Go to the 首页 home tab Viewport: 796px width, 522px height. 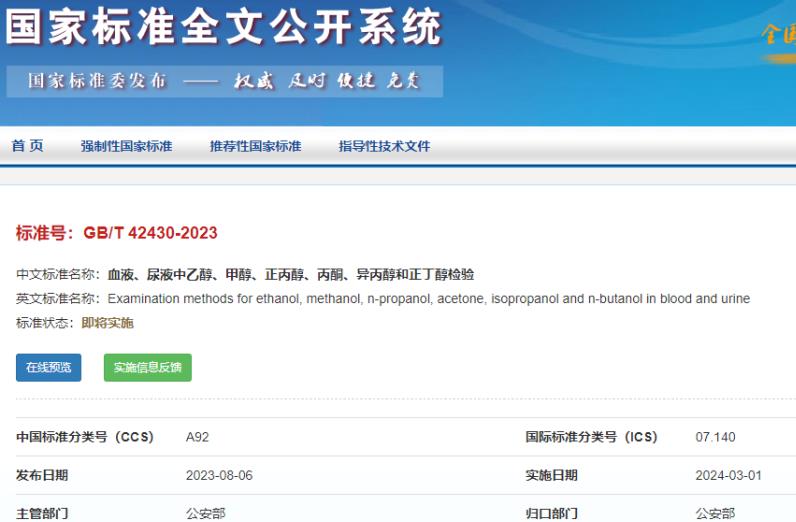[27, 146]
